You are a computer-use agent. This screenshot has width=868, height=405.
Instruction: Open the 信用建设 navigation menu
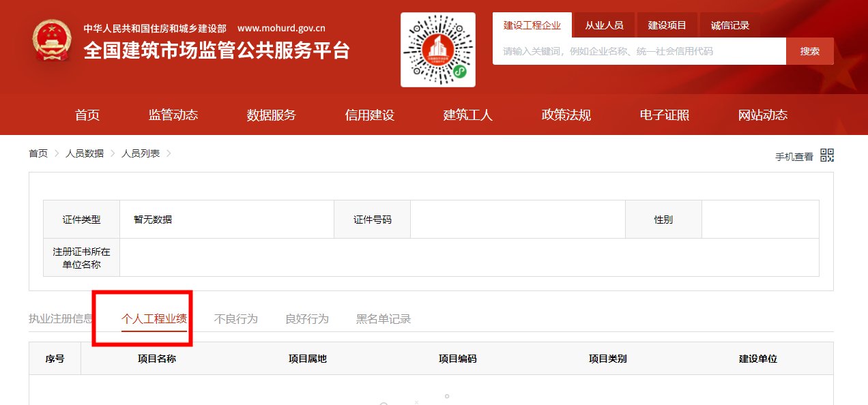368,115
